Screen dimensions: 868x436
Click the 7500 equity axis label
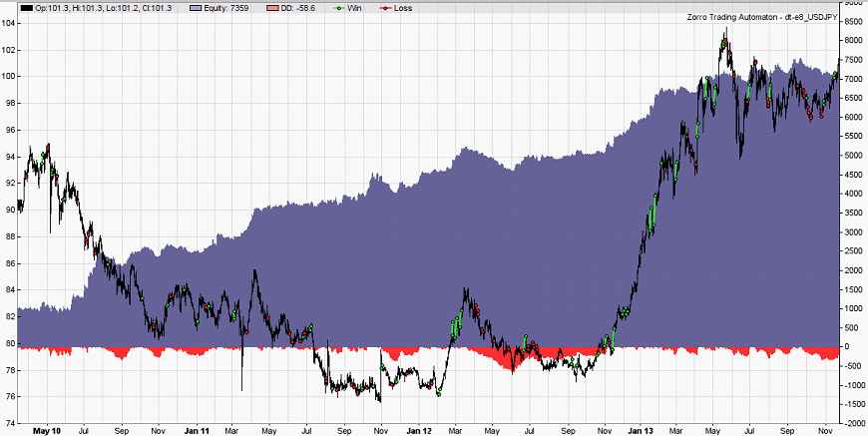tap(853, 60)
